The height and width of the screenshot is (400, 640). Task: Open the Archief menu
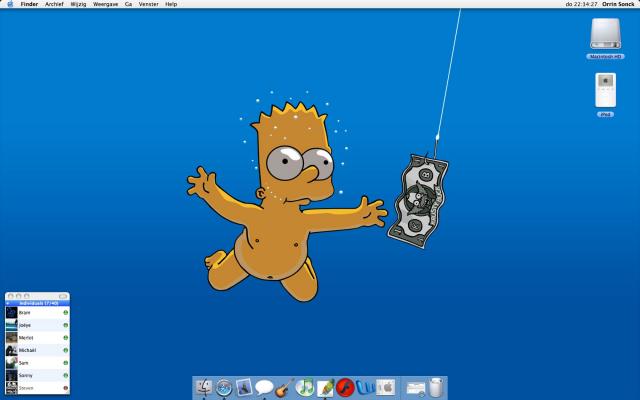click(54, 4)
